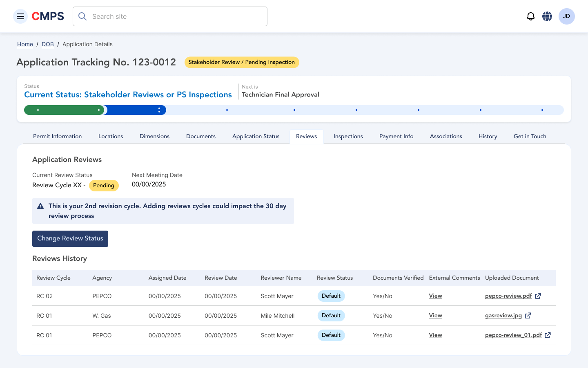
Task: Select the Payment Info tab
Action: pyautogui.click(x=396, y=137)
